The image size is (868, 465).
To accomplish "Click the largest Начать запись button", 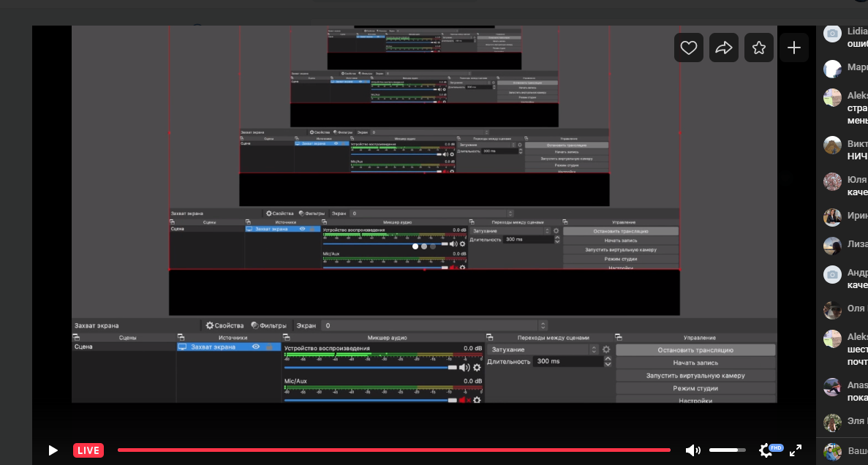I will tap(695, 363).
